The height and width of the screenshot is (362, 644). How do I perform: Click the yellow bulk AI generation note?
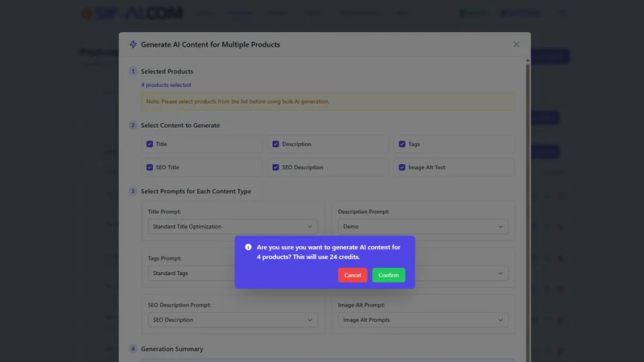coord(328,101)
